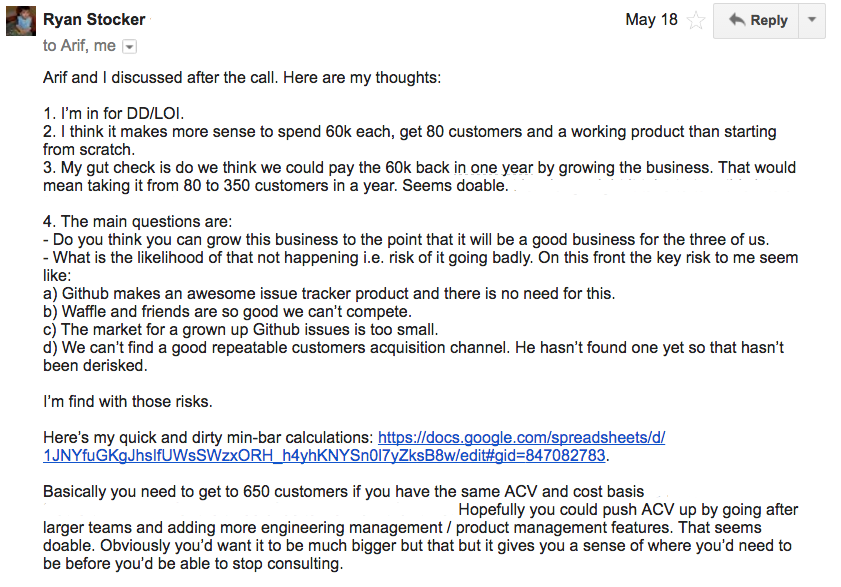Screen dimensions: 841x587
Task: Click the sentence 'I'm find with those risks.'
Action: point(128,402)
